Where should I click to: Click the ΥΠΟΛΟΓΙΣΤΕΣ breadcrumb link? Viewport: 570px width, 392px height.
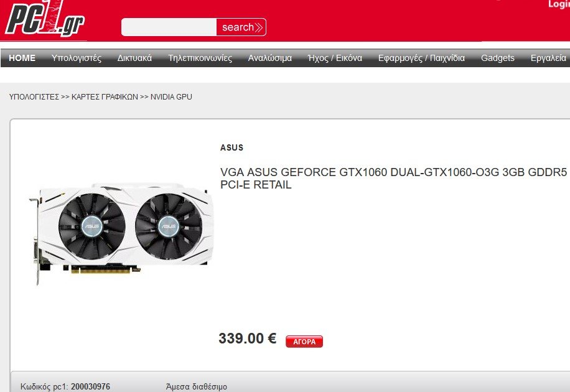click(x=34, y=97)
